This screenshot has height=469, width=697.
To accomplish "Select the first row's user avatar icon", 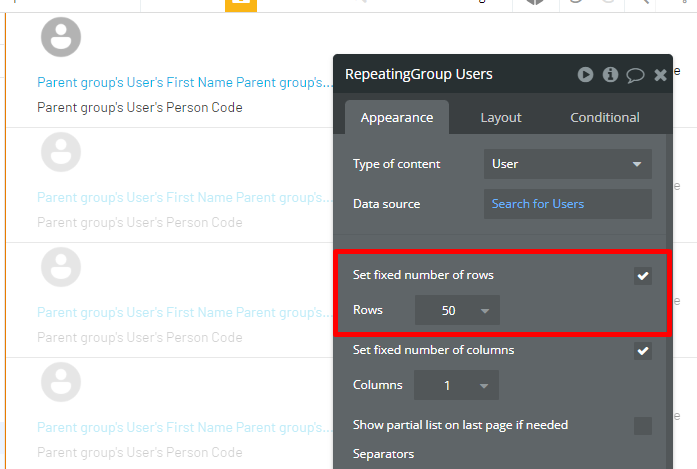I will pyautogui.click(x=61, y=37).
